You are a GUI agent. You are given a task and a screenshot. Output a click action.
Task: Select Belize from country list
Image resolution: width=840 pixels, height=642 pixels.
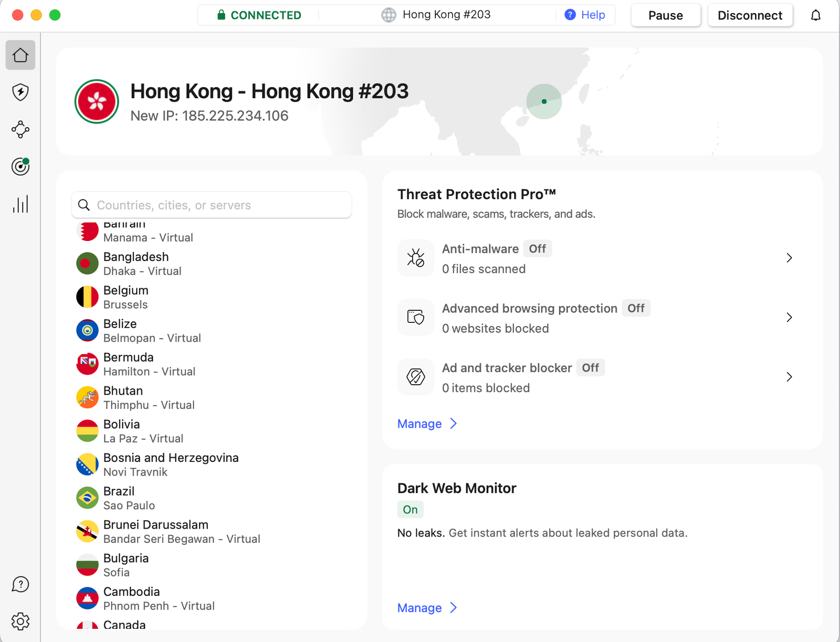pos(212,331)
